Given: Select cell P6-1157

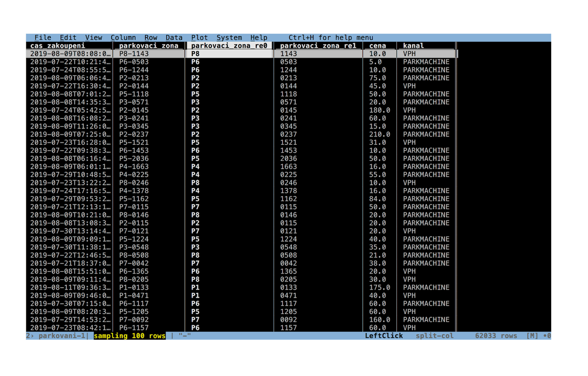Looking at the screenshot, I should click(x=134, y=328).
